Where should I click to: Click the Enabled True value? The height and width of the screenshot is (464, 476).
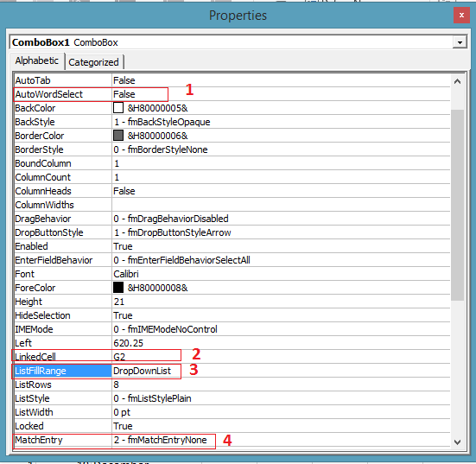(123, 246)
